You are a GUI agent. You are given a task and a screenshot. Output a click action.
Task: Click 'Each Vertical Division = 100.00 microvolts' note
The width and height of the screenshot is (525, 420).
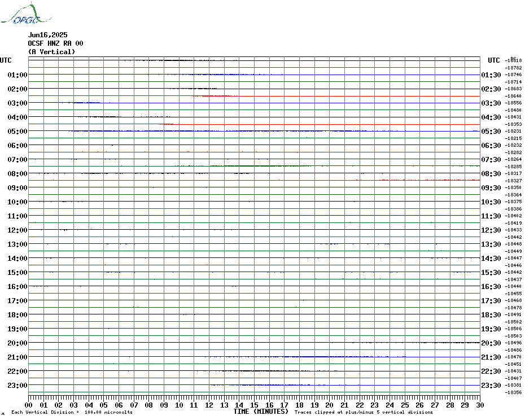point(72,412)
